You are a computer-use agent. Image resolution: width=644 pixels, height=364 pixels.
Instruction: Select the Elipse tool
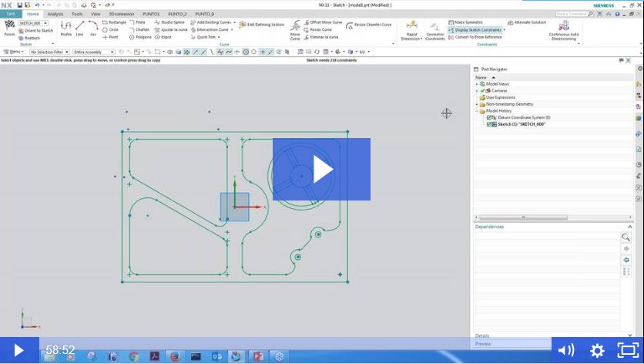tap(163, 37)
